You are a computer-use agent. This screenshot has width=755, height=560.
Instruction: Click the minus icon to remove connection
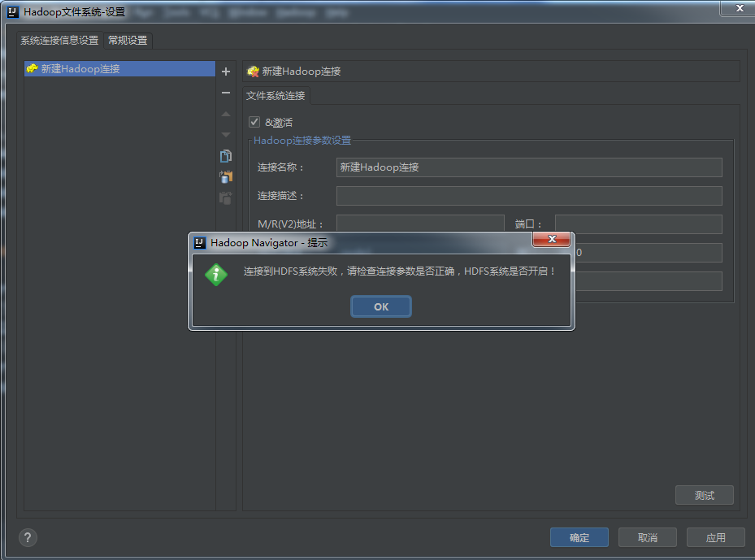(x=226, y=93)
